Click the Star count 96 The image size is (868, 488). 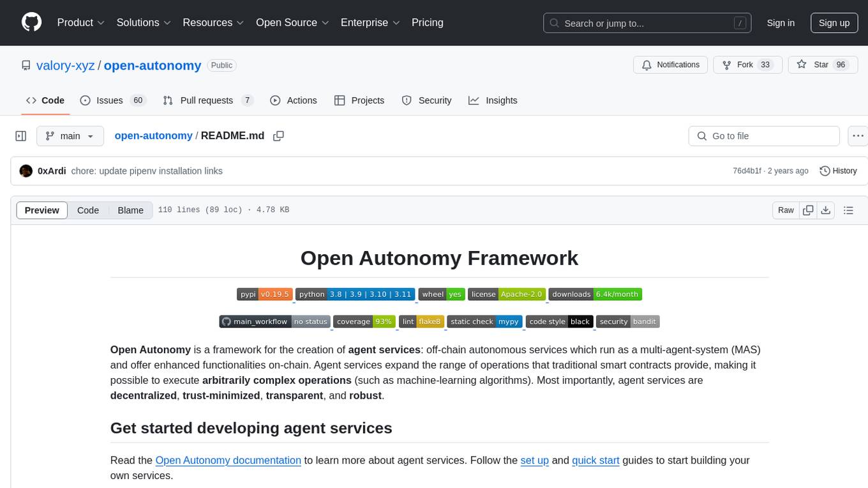tap(841, 65)
